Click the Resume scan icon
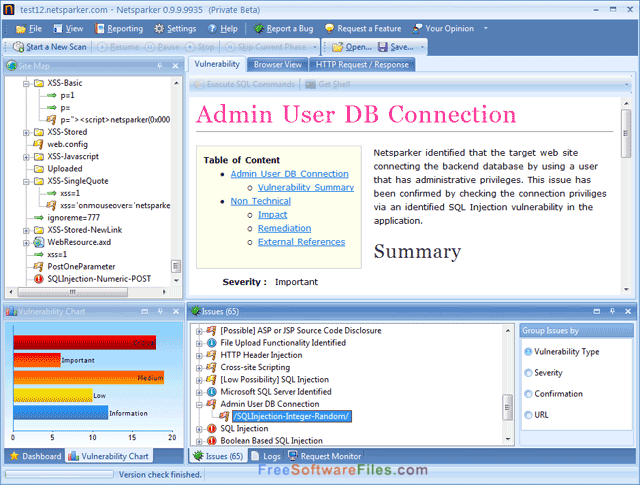640x485 pixels. click(x=102, y=47)
